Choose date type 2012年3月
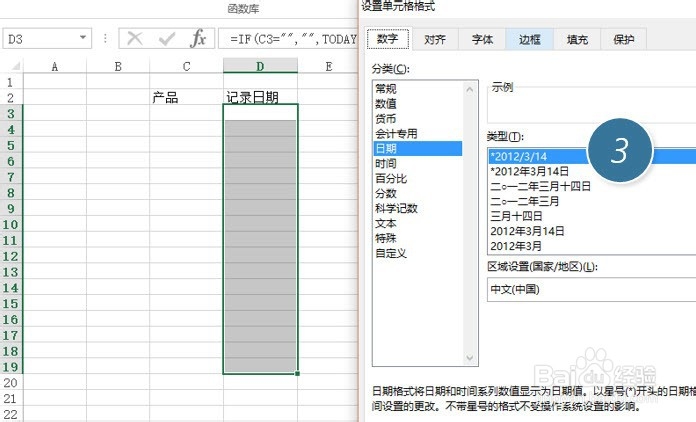Screen dimensions: 696x422 516,246
